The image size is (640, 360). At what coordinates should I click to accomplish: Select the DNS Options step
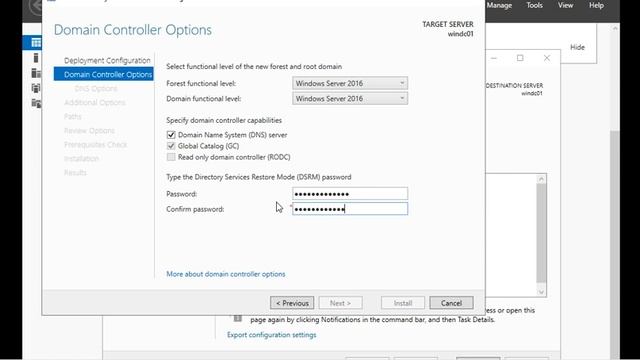(96, 89)
